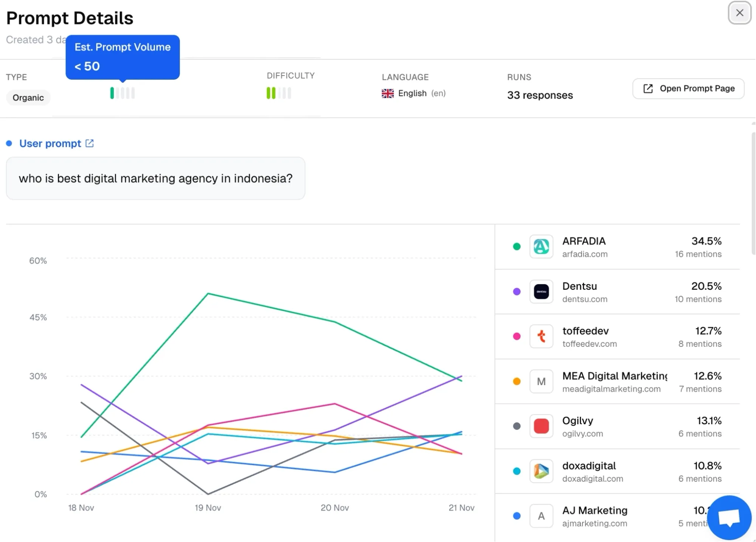The image size is (756, 542).
Task: Click the meadigitalmarketing.com domain text
Action: coord(611,389)
